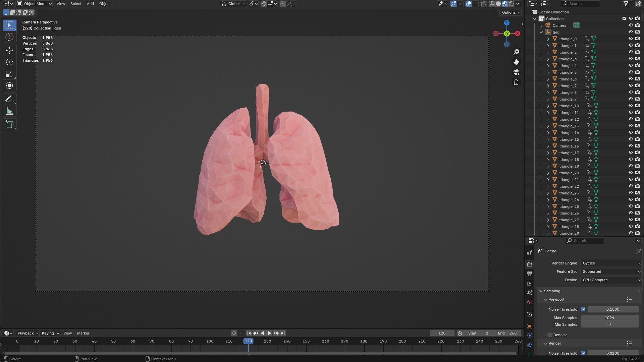Click the play animation button
The image size is (644, 362).
[x=269, y=333]
